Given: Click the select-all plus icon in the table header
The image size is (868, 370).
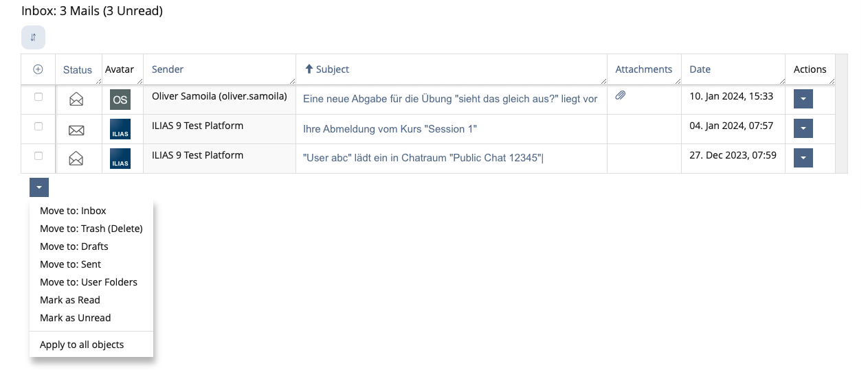Looking at the screenshot, I should tap(38, 69).
